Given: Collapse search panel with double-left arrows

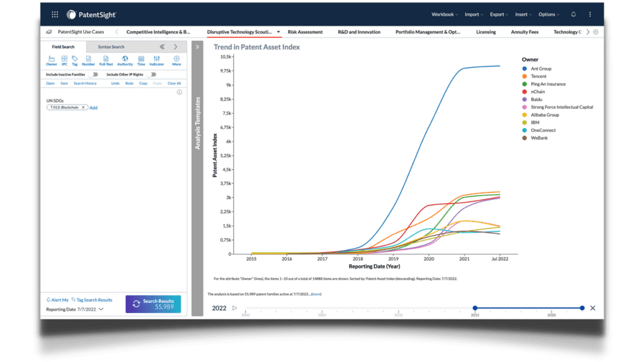Looking at the screenshot, I should tap(162, 47).
